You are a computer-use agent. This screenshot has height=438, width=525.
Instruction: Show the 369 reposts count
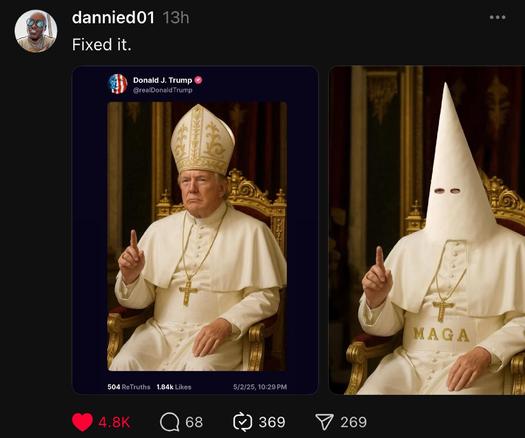[x=272, y=422]
